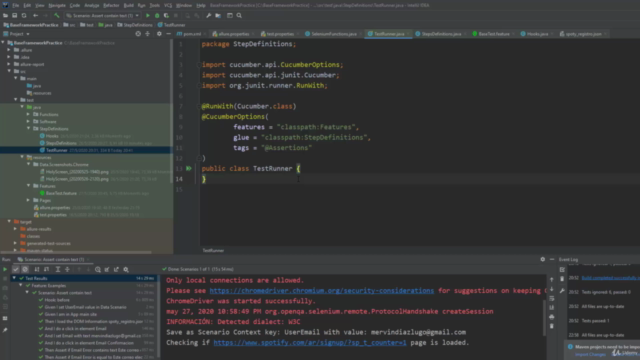Save all with the disk icon
640x360 pixels.
click(15, 16)
